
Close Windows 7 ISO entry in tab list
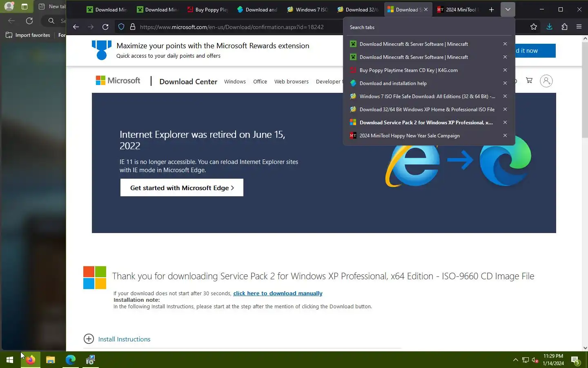[505, 96]
